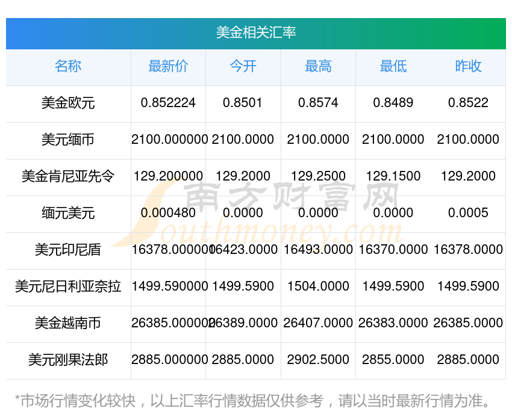Click the 0.0005 previous close value
This screenshot has height=420, width=512.
click(x=468, y=213)
